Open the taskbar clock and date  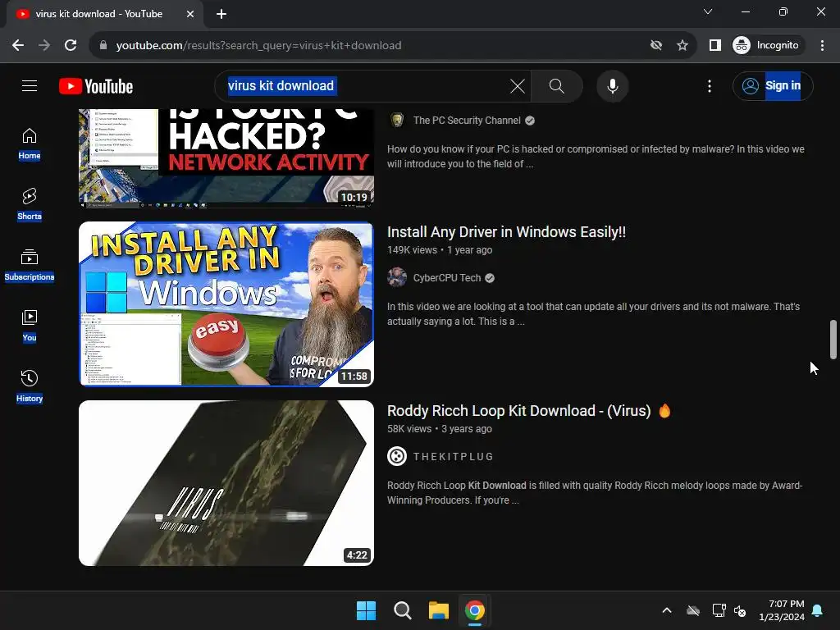click(x=782, y=610)
